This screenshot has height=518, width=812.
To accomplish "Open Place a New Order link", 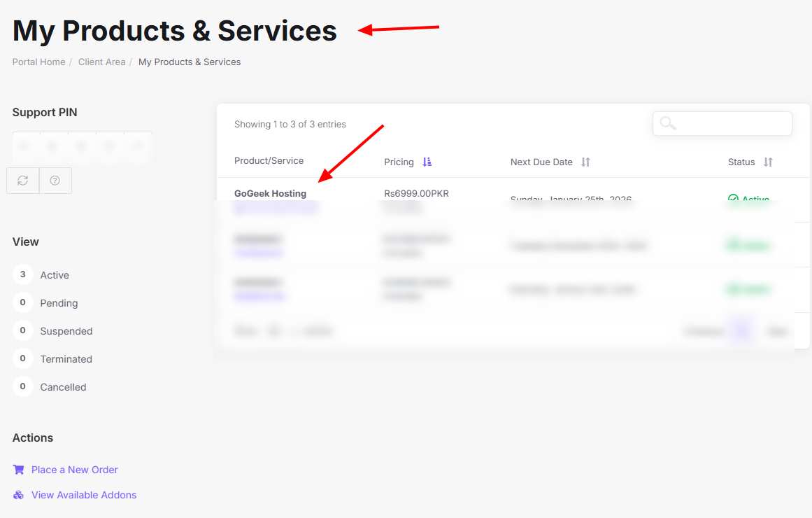I will click(74, 470).
